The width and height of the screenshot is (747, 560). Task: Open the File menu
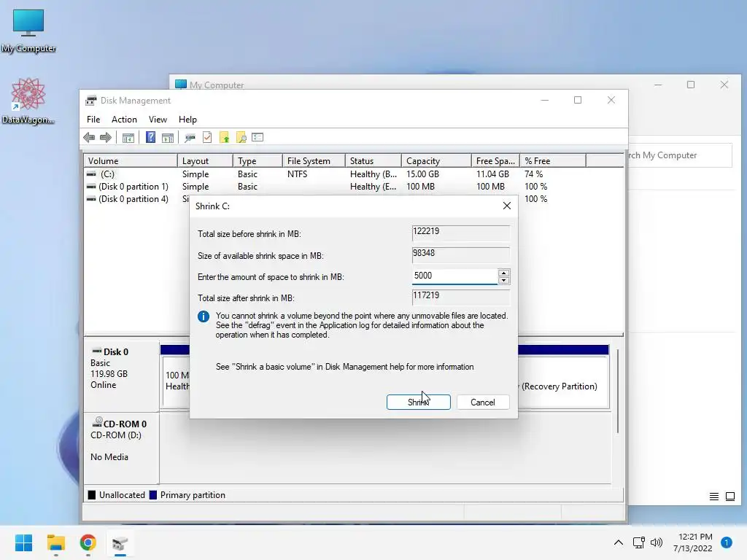tap(93, 120)
